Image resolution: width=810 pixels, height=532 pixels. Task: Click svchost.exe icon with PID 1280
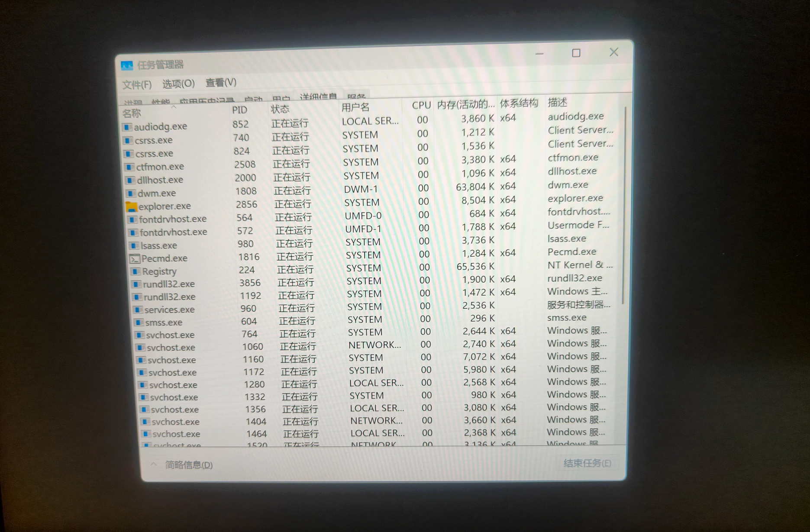(144, 385)
